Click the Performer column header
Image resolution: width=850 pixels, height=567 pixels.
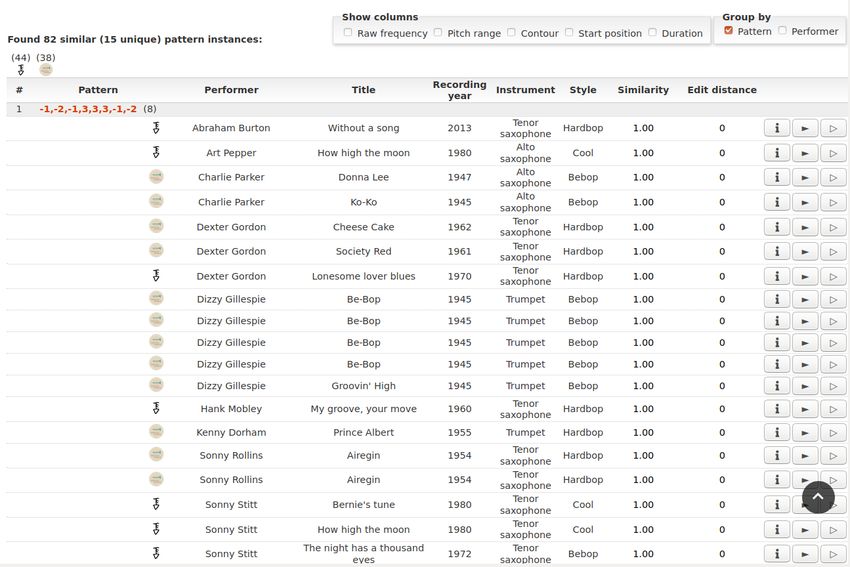pyautogui.click(x=231, y=90)
